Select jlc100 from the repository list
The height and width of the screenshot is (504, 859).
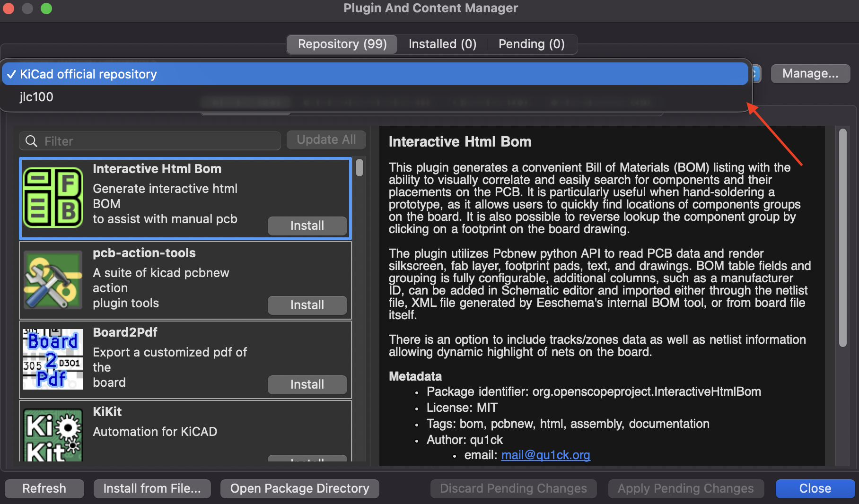point(36,97)
